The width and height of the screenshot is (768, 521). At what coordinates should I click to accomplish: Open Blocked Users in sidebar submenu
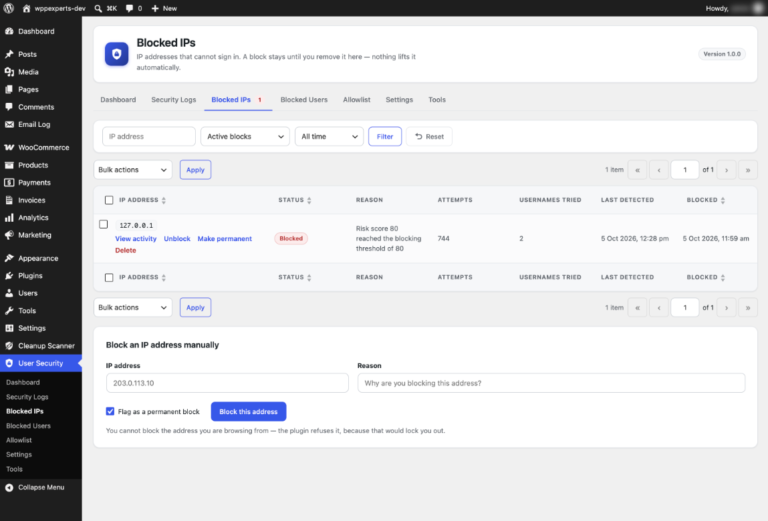pos(28,426)
